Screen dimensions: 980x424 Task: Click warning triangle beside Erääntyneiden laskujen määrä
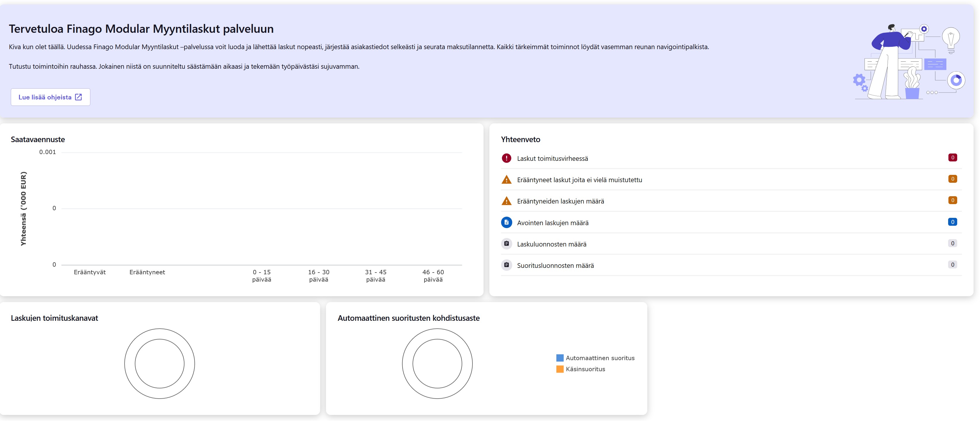(506, 201)
